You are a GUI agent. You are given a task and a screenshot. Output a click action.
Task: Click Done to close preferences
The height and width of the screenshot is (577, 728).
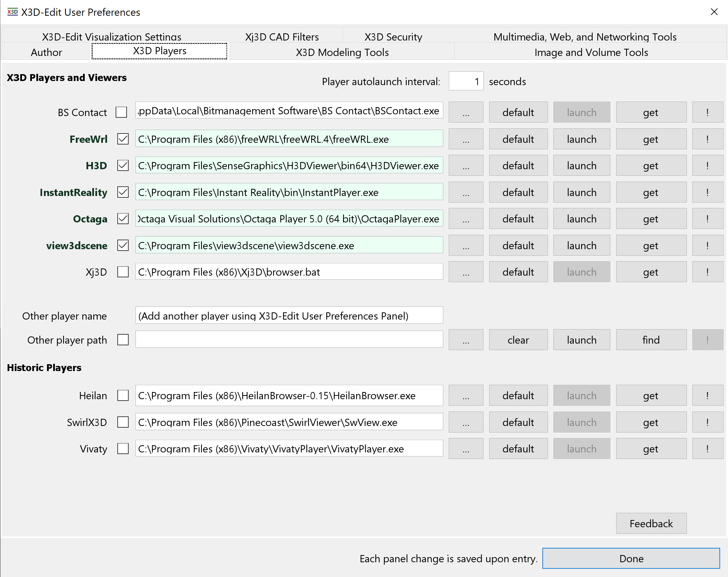[631, 558]
